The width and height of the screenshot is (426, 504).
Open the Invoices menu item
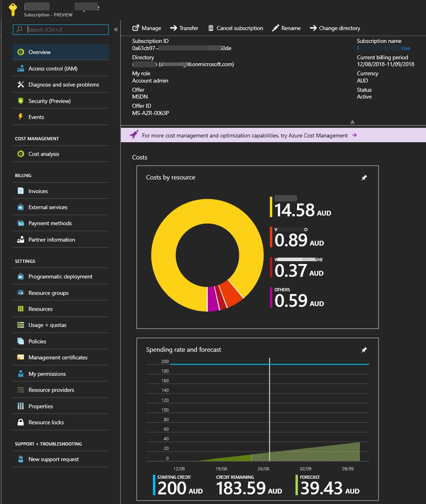[x=61, y=191]
